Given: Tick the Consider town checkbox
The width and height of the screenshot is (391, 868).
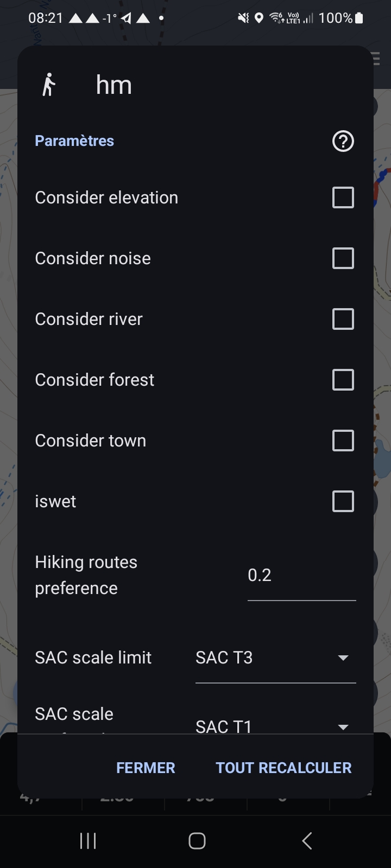Looking at the screenshot, I should (x=343, y=441).
